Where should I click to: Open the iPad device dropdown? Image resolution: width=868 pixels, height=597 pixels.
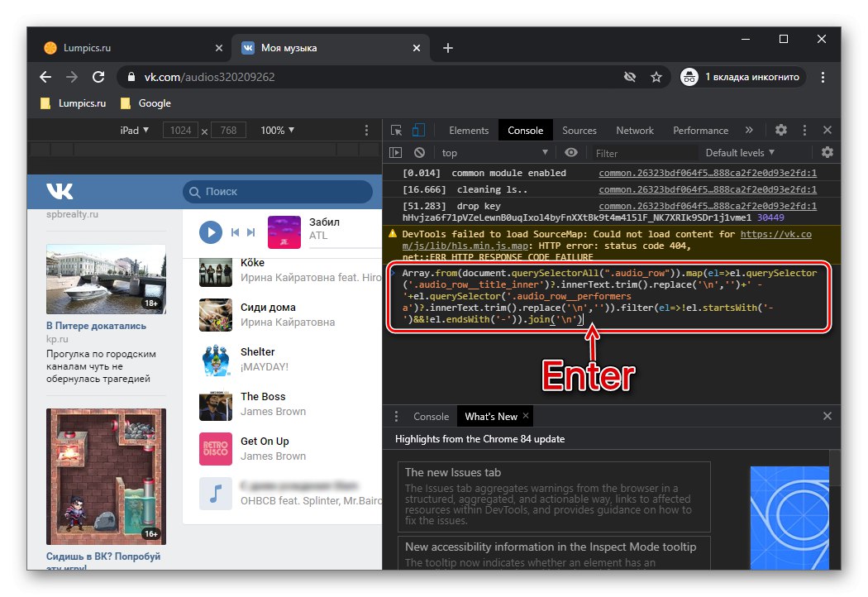(x=135, y=131)
